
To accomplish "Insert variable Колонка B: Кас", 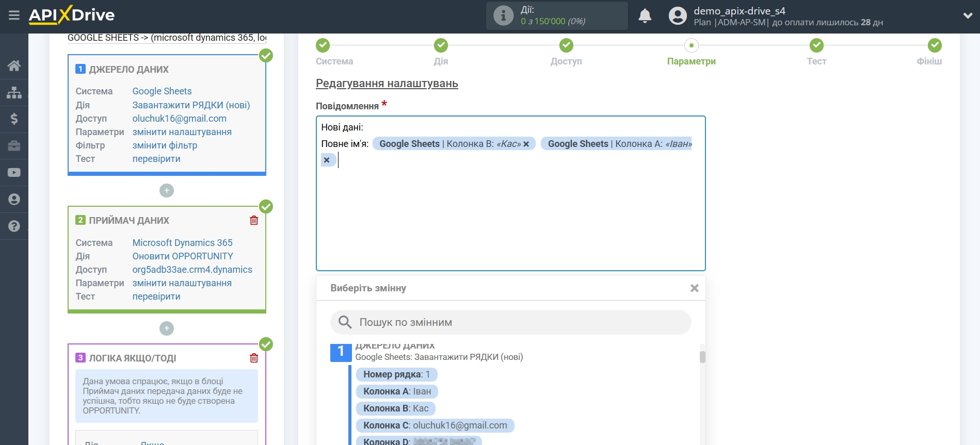I will 396,408.
